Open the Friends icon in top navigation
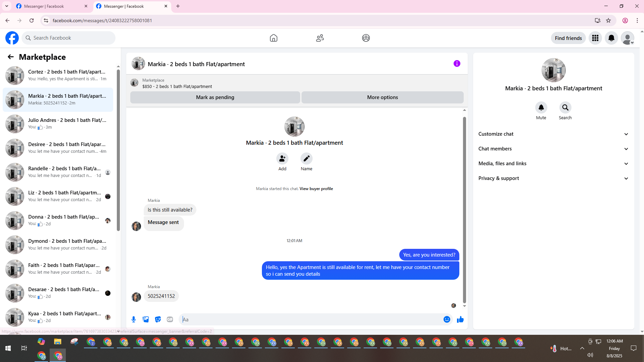The image size is (644, 362). point(320,38)
